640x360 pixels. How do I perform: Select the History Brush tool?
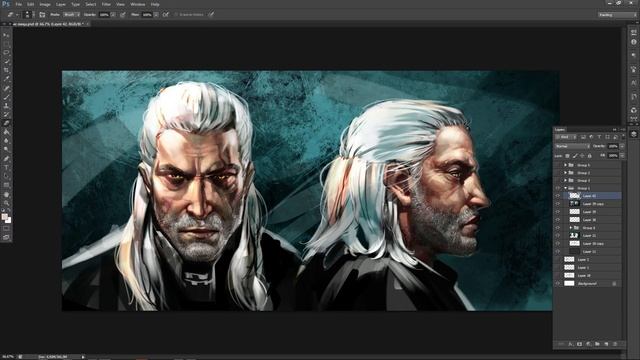click(6, 115)
